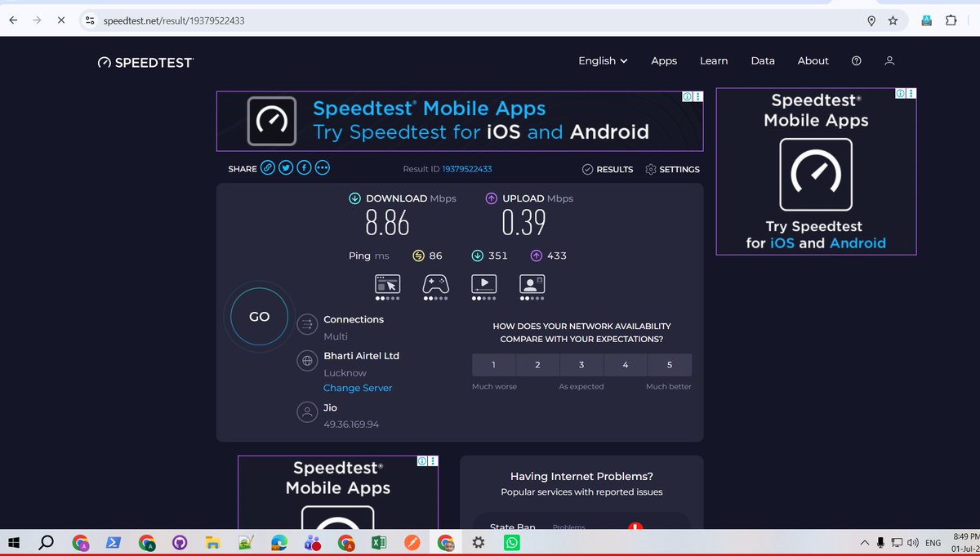Open the browser extensions puzzle icon
Viewport: 980px width, 556px height.
pos(951,20)
